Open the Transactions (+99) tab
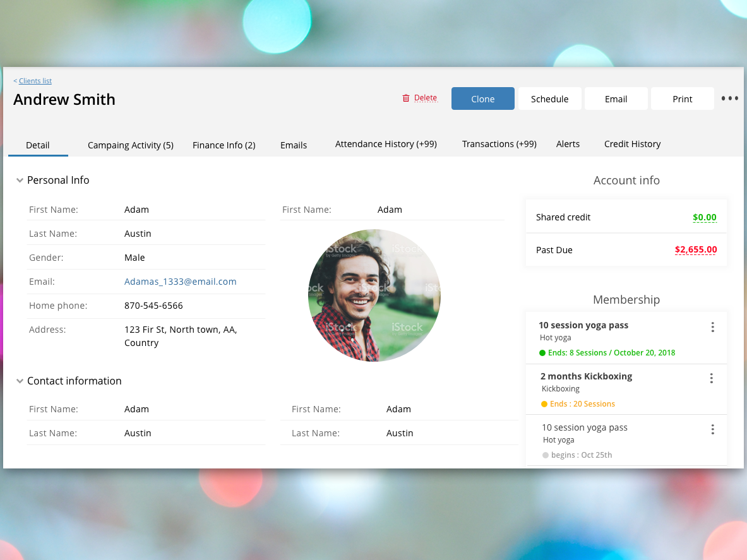The width and height of the screenshot is (747, 560). pos(499,144)
